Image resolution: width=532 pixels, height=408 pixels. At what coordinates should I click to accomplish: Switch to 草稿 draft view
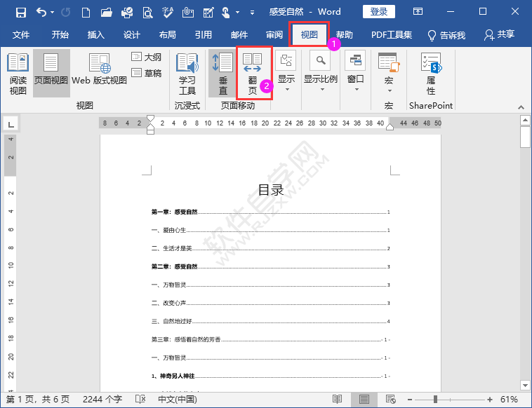[146, 73]
